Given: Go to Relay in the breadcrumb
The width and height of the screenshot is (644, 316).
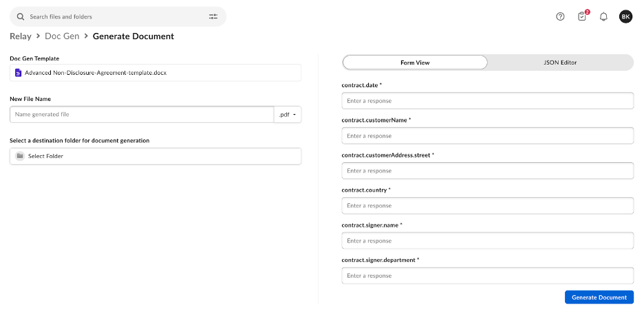Looking at the screenshot, I should point(21,36).
